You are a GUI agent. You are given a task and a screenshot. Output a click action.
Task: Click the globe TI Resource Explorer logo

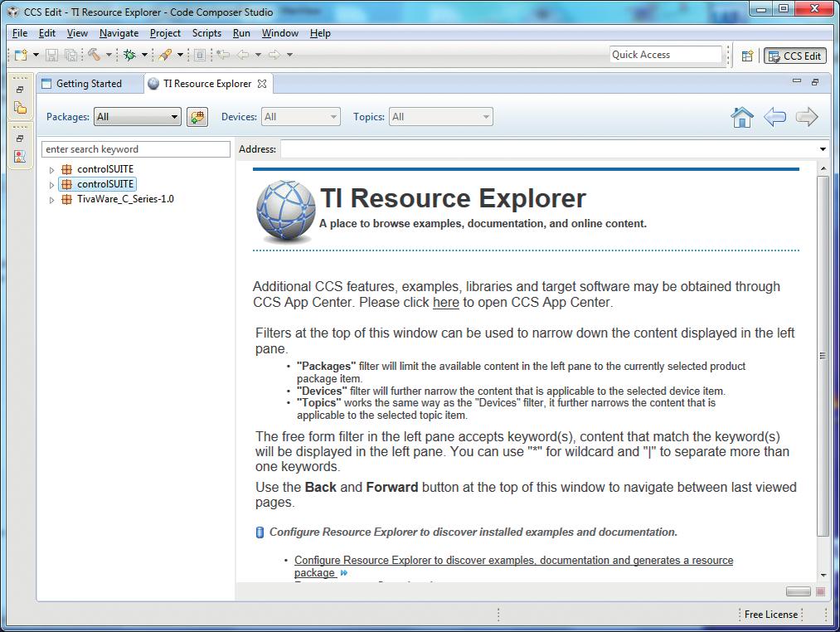(285, 211)
